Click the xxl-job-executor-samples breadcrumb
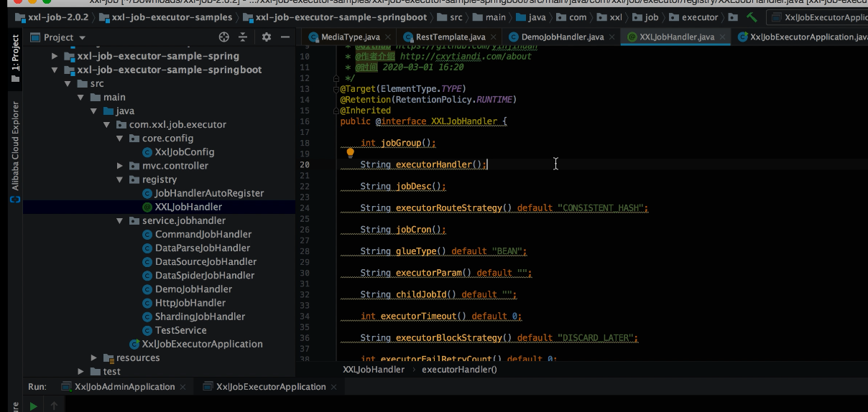 point(172,17)
